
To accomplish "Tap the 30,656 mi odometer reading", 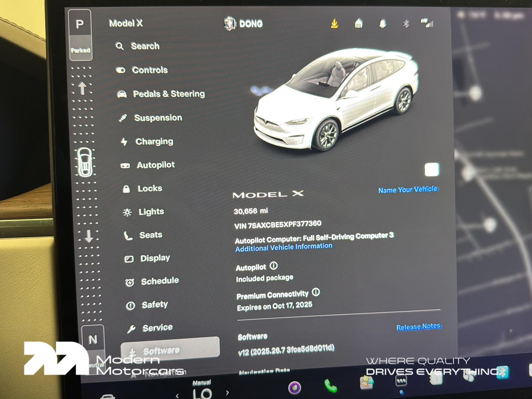I will coord(251,211).
